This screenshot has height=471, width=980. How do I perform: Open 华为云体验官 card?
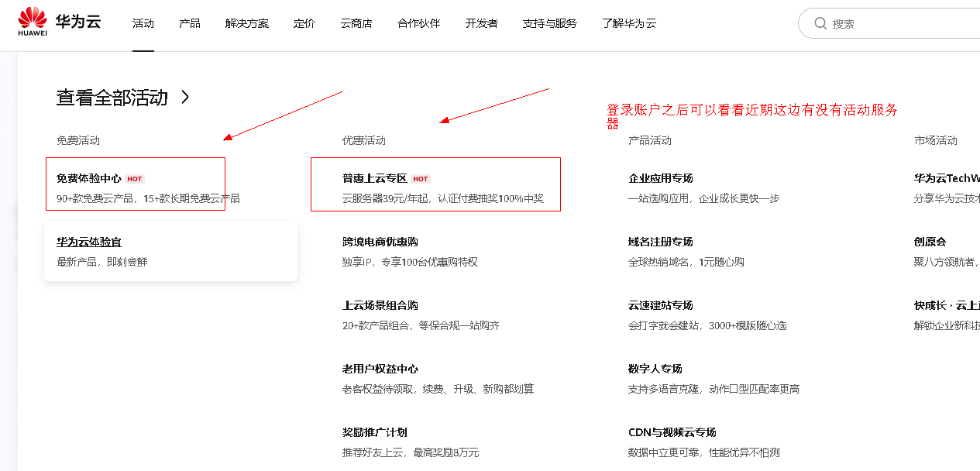[171, 252]
